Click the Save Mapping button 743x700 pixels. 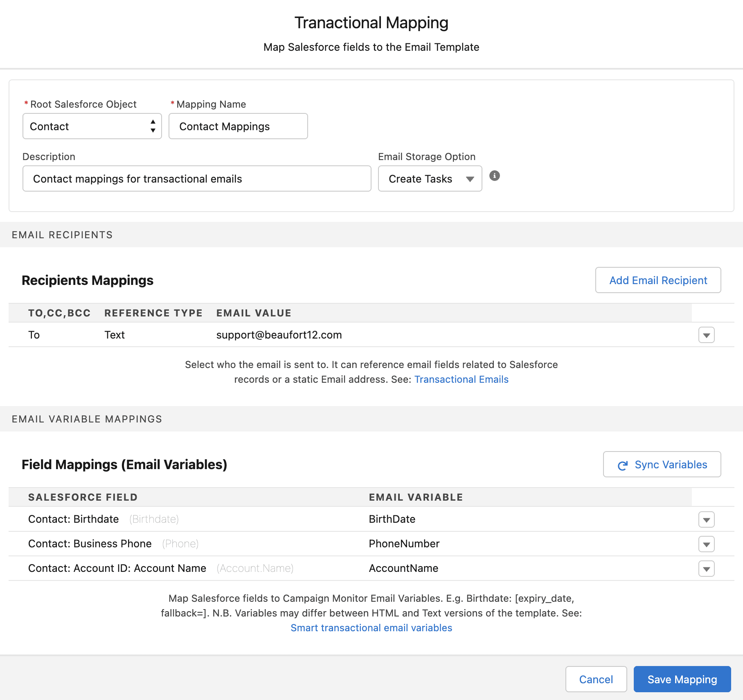coord(682,679)
